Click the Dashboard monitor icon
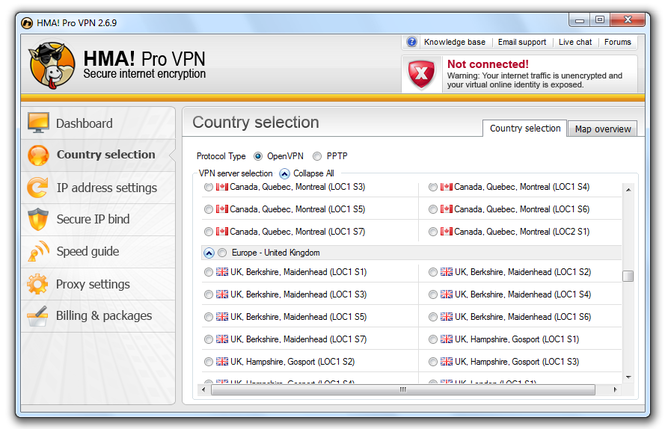 (38, 123)
